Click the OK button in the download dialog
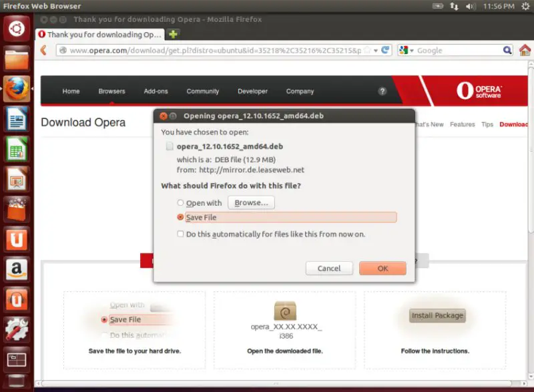 382,268
